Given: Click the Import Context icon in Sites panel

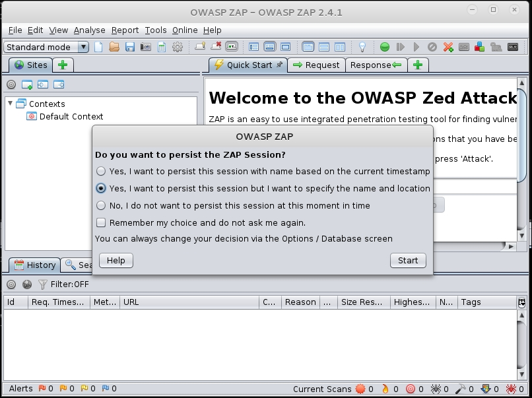Looking at the screenshot, I should pos(43,84).
